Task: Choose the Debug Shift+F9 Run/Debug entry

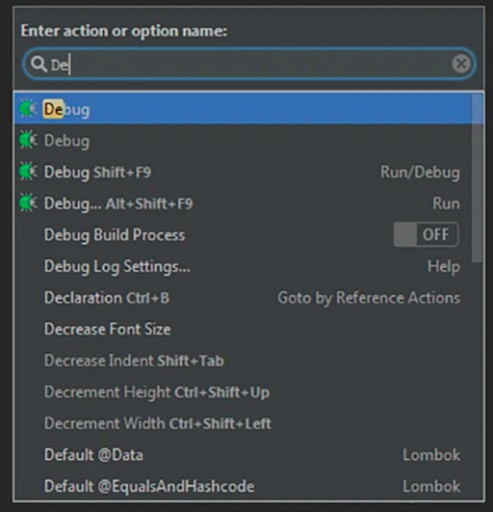Action: (243, 172)
